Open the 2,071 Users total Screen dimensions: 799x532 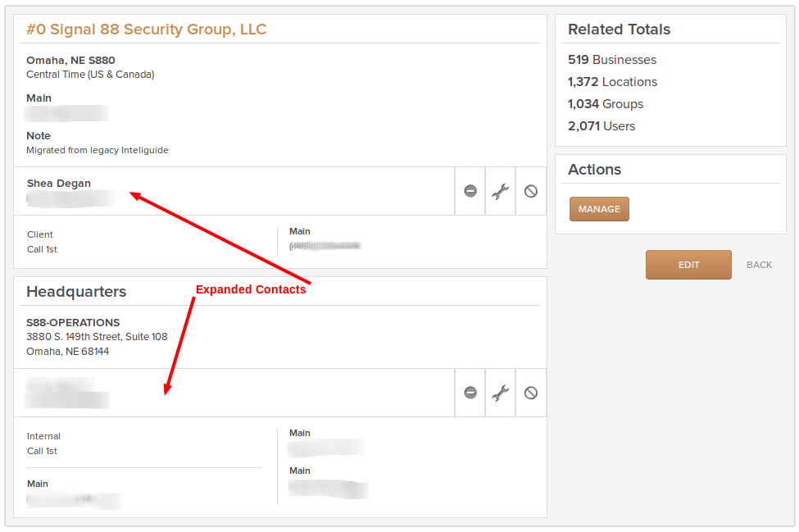point(602,126)
